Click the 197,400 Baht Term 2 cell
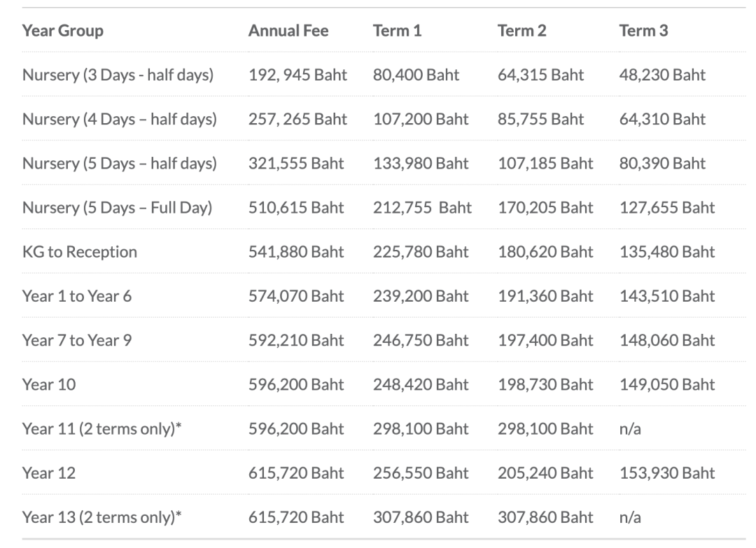Viewport: 756px width, 548px height. pos(545,340)
